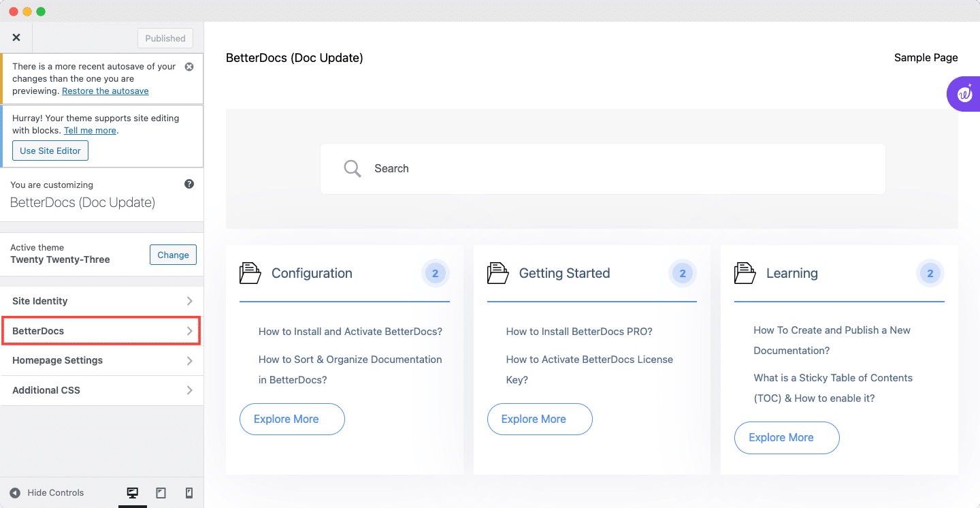Image resolution: width=980 pixels, height=508 pixels.
Task: Click Explore More under Learning
Action: point(787,437)
